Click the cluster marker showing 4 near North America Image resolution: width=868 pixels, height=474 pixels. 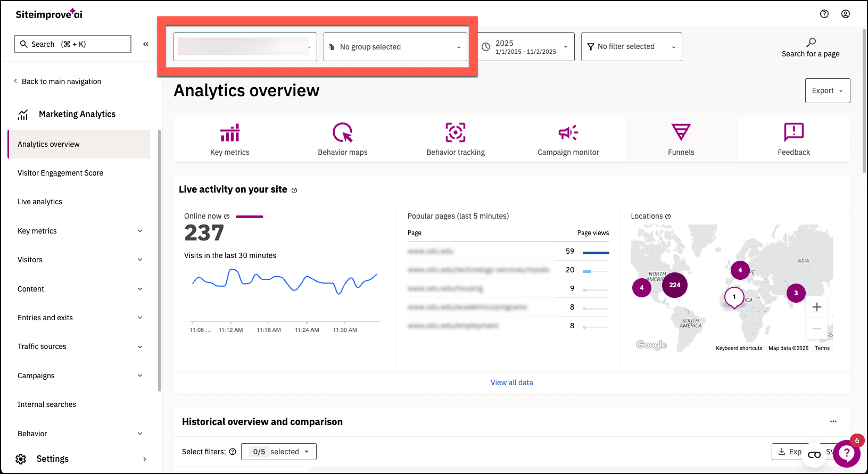pos(642,288)
